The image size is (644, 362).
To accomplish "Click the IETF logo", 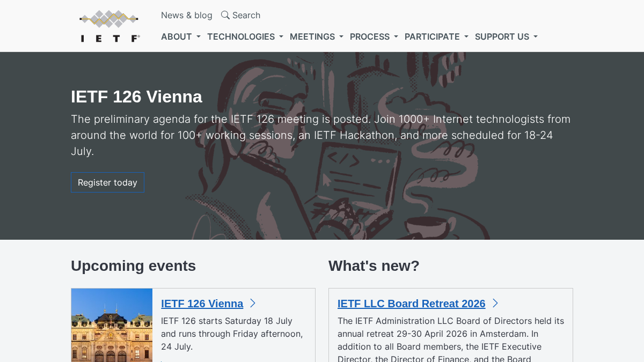I will 110,26.
